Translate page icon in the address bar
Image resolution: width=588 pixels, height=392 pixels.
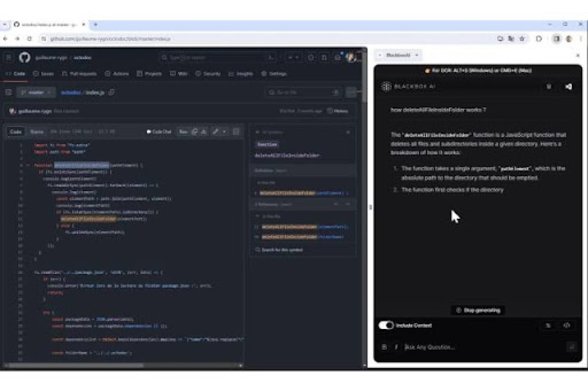click(x=511, y=39)
